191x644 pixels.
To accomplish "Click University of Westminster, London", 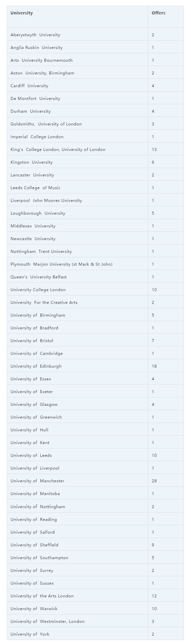I will pos(47,622).
